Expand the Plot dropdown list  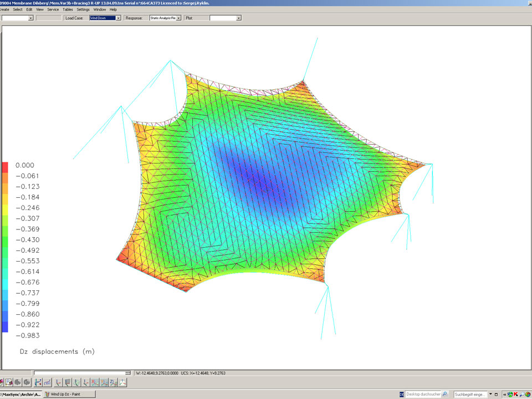[239, 18]
